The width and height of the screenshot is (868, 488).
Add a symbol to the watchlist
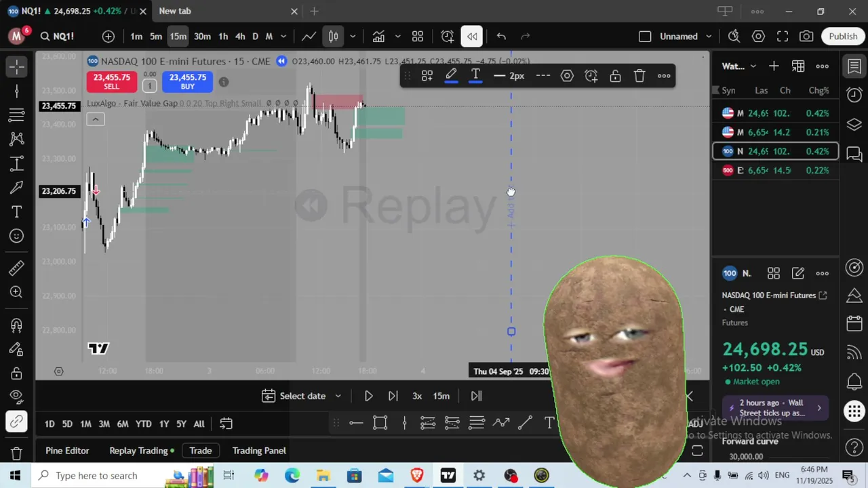pyautogui.click(x=774, y=66)
